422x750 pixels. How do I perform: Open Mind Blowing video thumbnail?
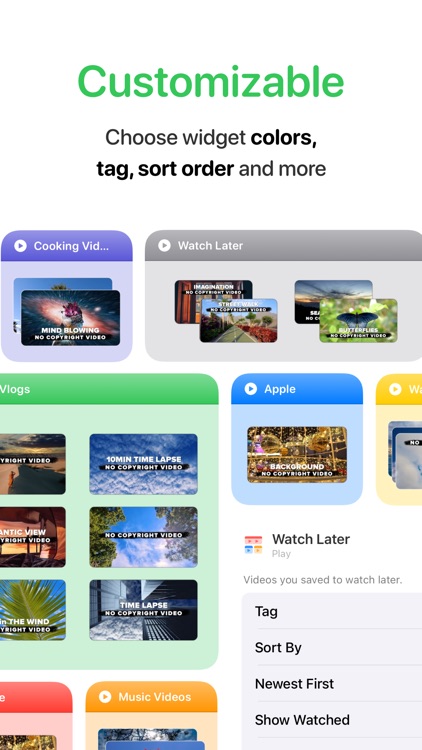[x=71, y=318]
